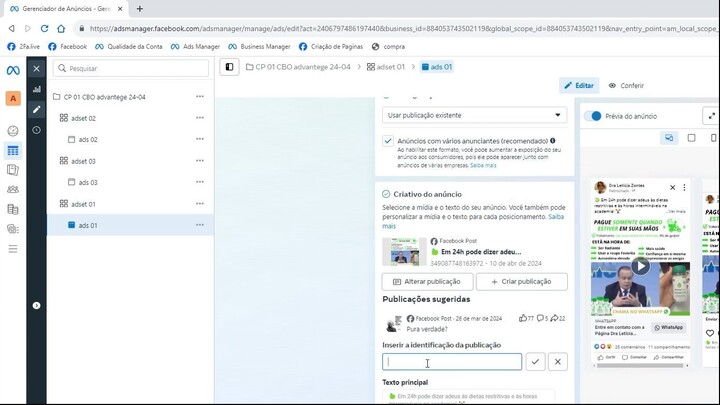
Task: Click the post ID input field
Action: pos(452,362)
